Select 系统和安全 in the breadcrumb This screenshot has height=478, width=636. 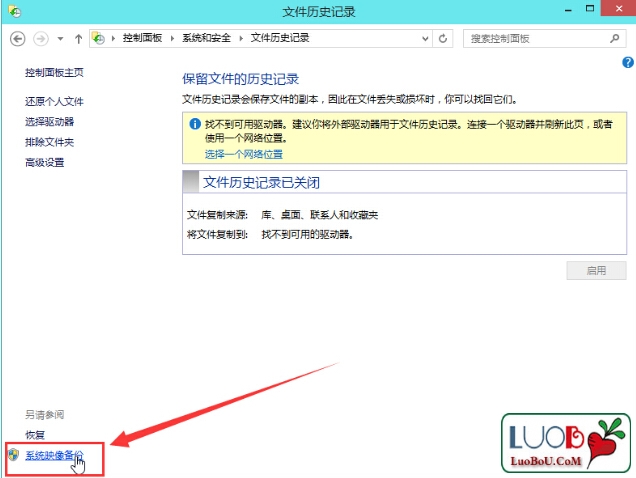[x=206, y=38]
